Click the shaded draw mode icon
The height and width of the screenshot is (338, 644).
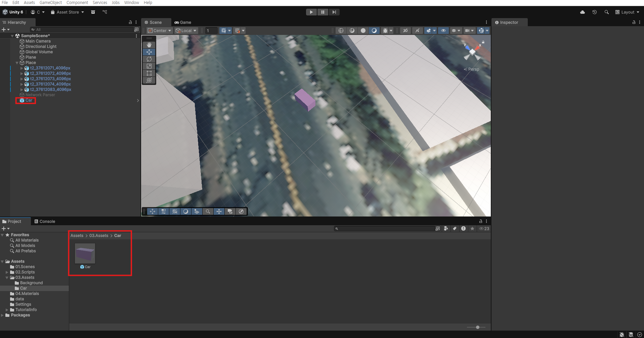click(374, 31)
